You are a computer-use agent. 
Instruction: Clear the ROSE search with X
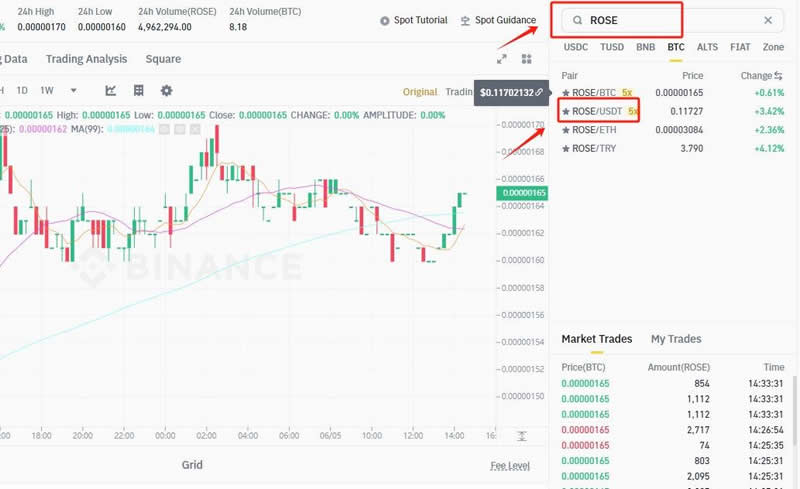click(768, 20)
